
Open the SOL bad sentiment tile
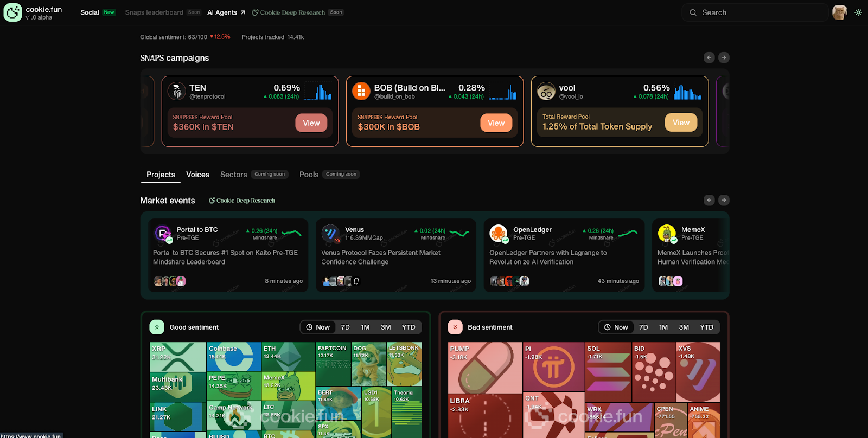tap(609, 372)
